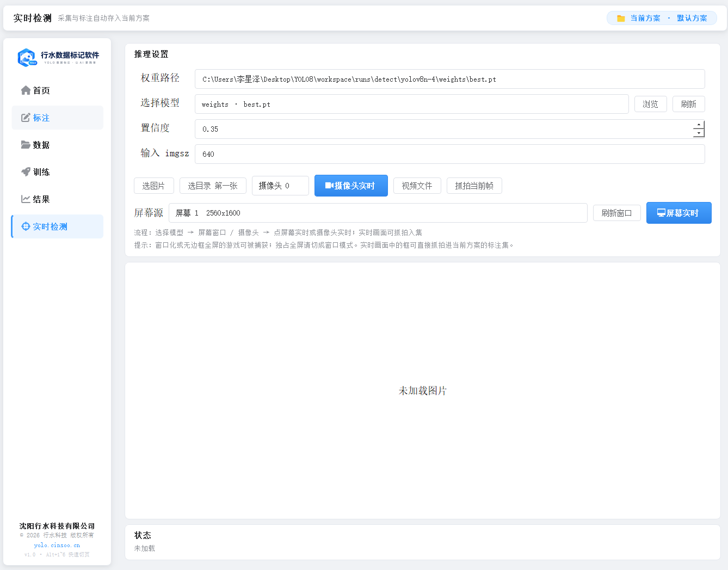Start 屏幕实时 screen detection

678,213
